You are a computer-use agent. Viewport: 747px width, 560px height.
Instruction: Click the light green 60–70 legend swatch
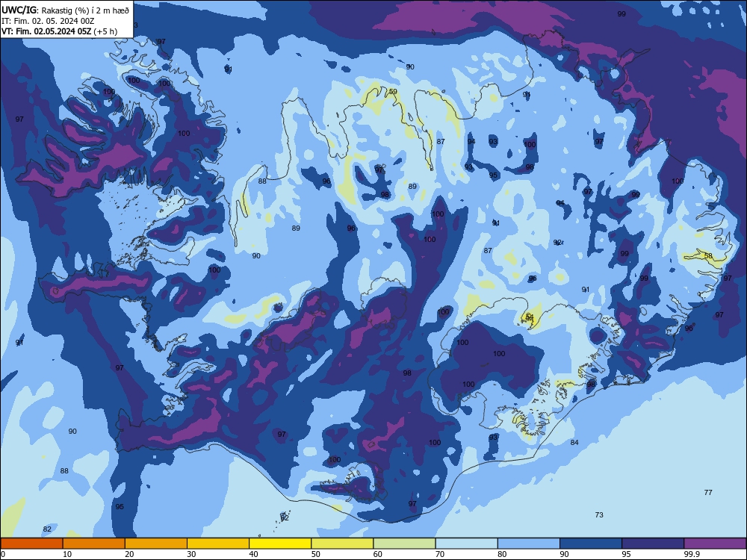pyautogui.click(x=404, y=544)
